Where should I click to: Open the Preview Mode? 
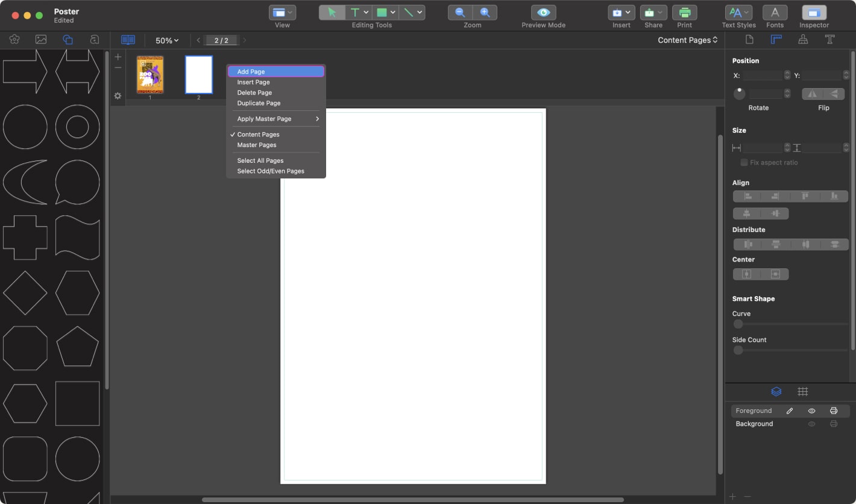tap(543, 12)
